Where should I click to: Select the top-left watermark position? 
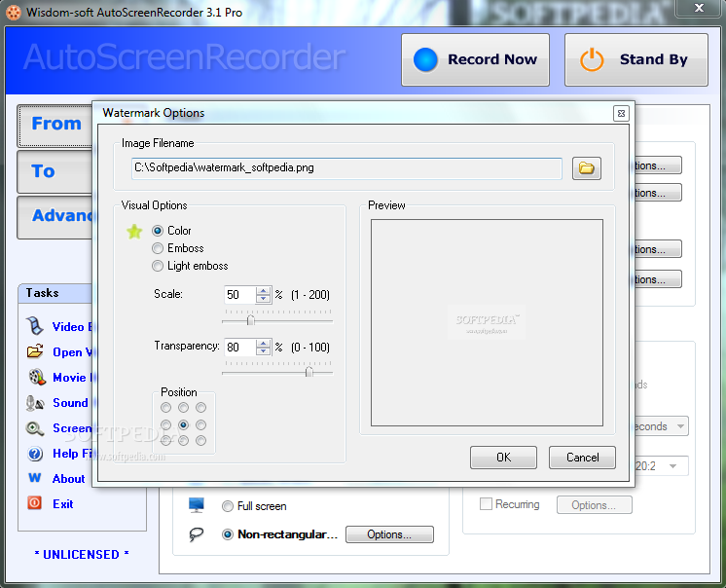(165, 408)
